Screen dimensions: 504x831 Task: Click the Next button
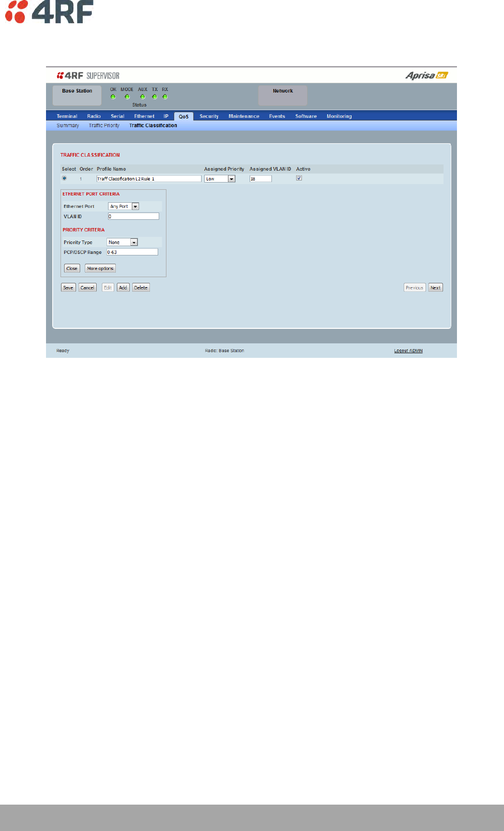click(436, 288)
